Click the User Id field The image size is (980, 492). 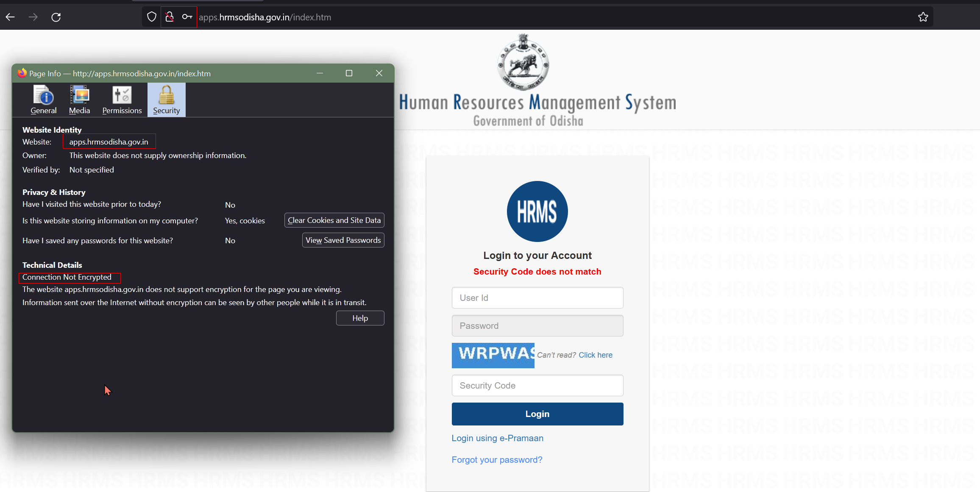[x=537, y=298]
